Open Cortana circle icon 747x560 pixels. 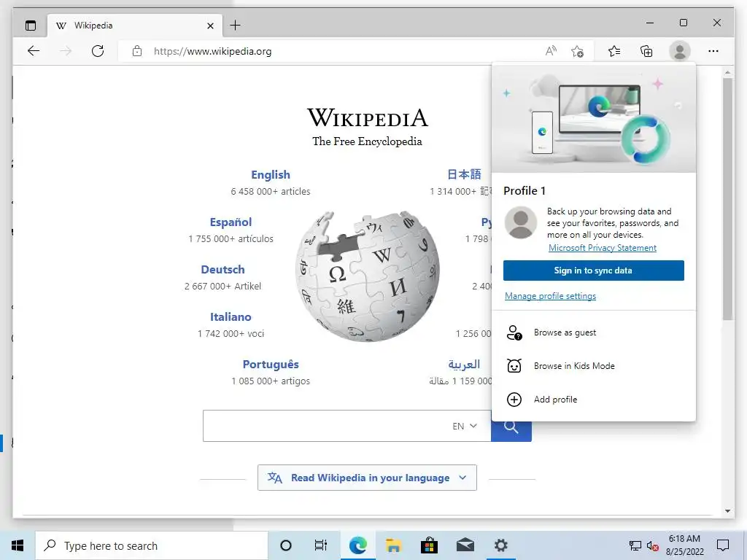[x=286, y=545]
